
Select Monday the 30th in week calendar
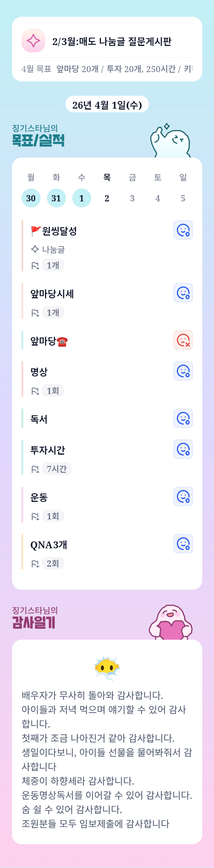(x=31, y=198)
